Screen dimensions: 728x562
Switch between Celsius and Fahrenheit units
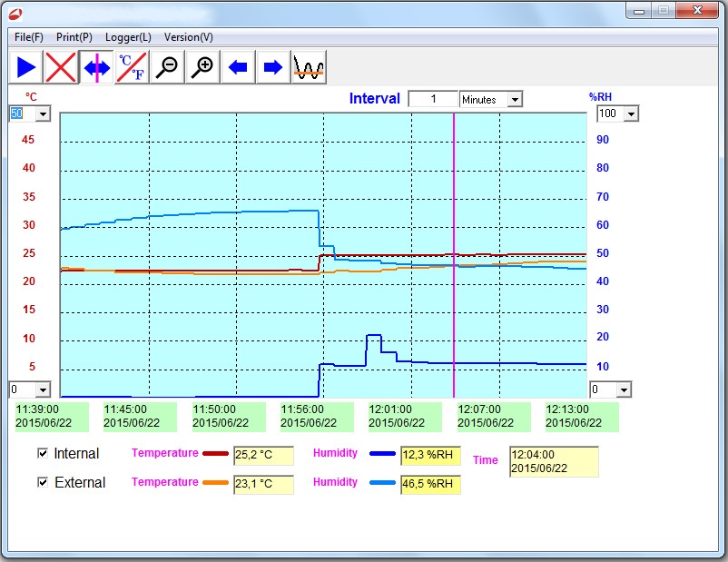(133, 67)
